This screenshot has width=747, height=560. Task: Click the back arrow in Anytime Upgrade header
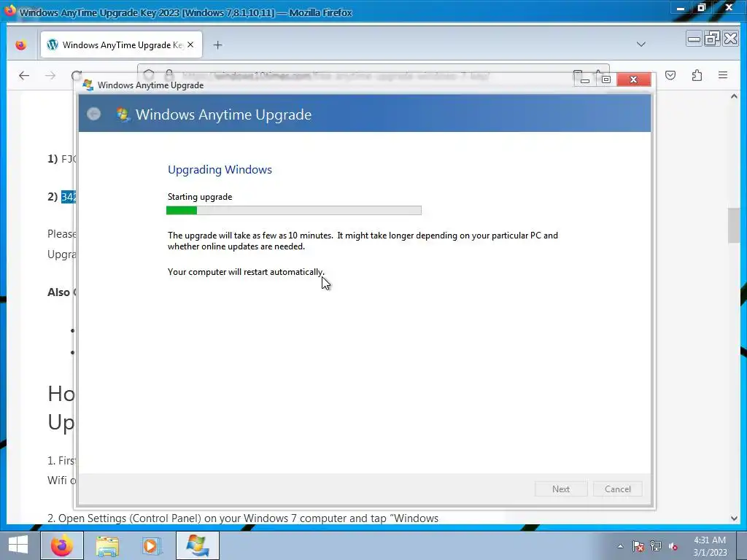point(94,114)
